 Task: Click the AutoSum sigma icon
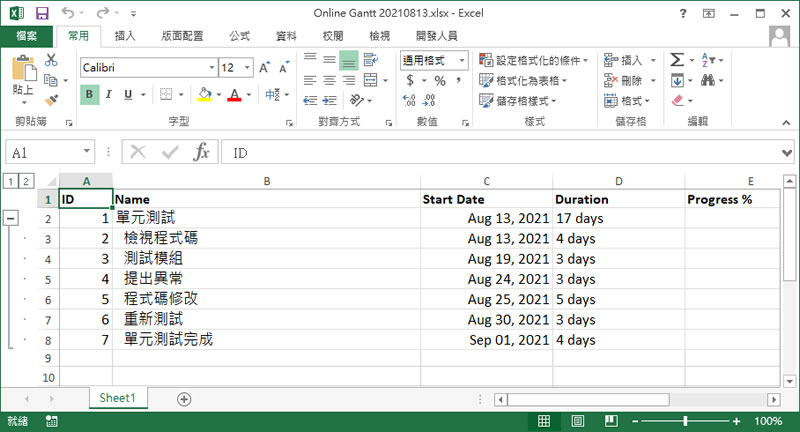[x=677, y=60]
